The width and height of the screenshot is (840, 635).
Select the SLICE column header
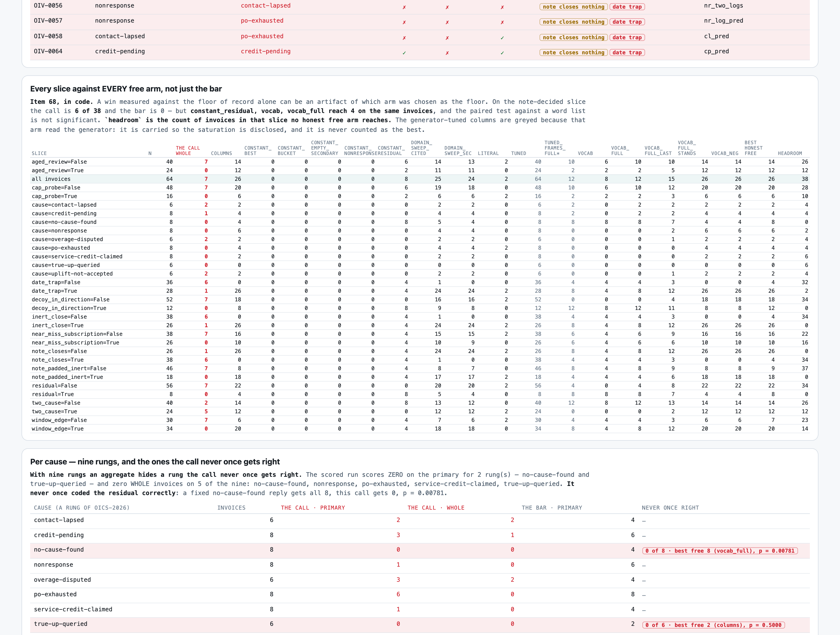39,153
